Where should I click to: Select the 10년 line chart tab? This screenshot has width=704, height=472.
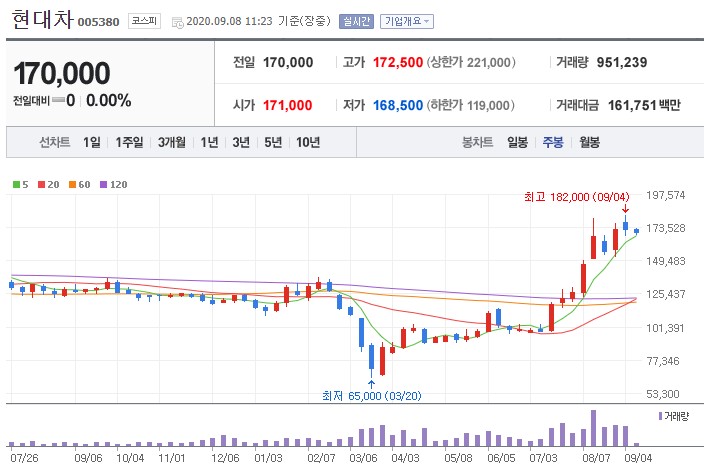[308, 142]
